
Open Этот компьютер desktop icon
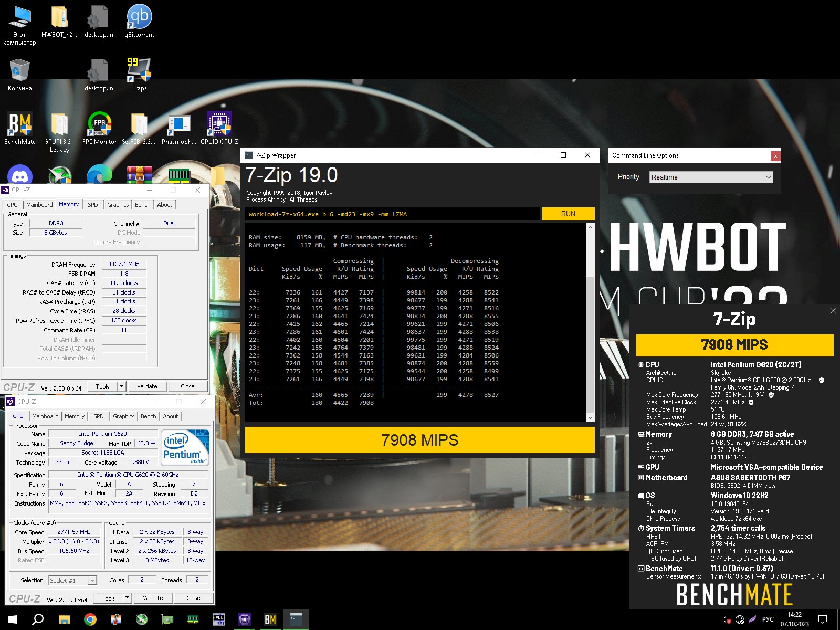click(x=20, y=25)
